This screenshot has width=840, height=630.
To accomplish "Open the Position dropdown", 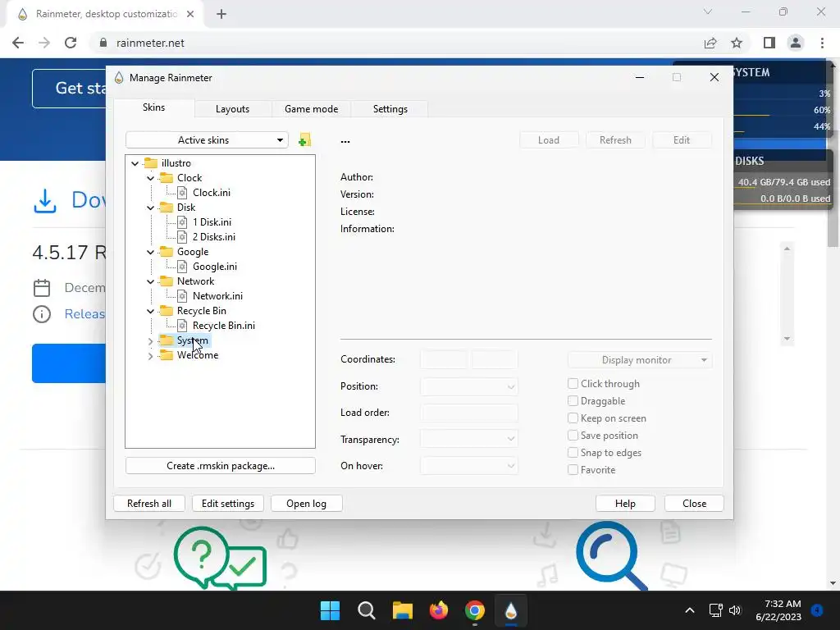I will pos(468,386).
